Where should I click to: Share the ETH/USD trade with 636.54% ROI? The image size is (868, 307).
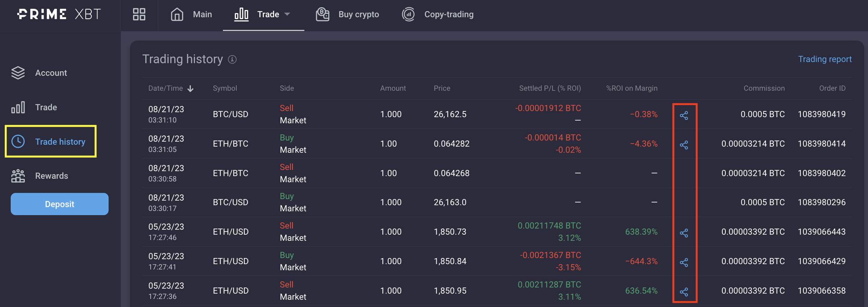click(x=684, y=292)
